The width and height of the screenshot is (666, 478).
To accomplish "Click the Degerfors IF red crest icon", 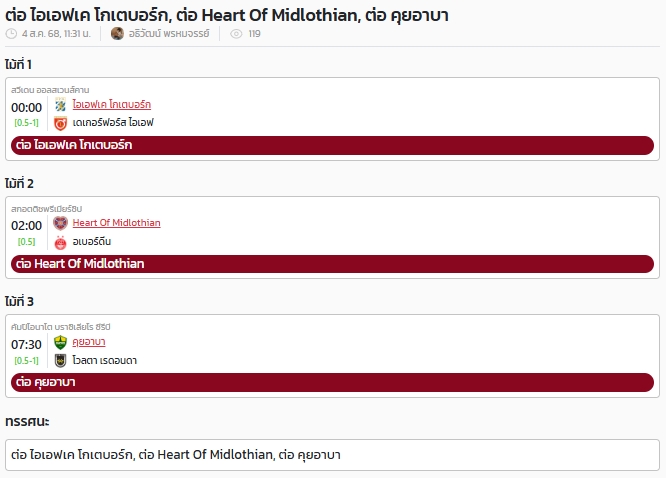I will click(60, 123).
